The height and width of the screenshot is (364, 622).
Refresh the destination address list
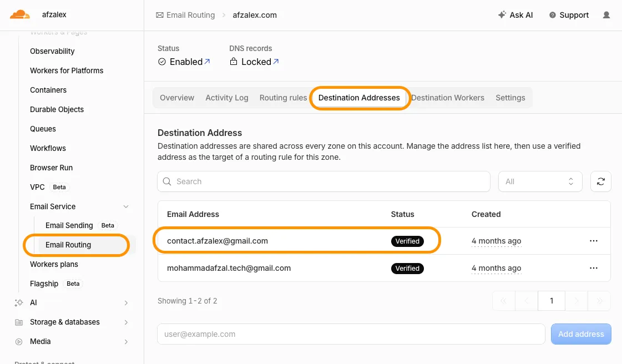(x=600, y=181)
